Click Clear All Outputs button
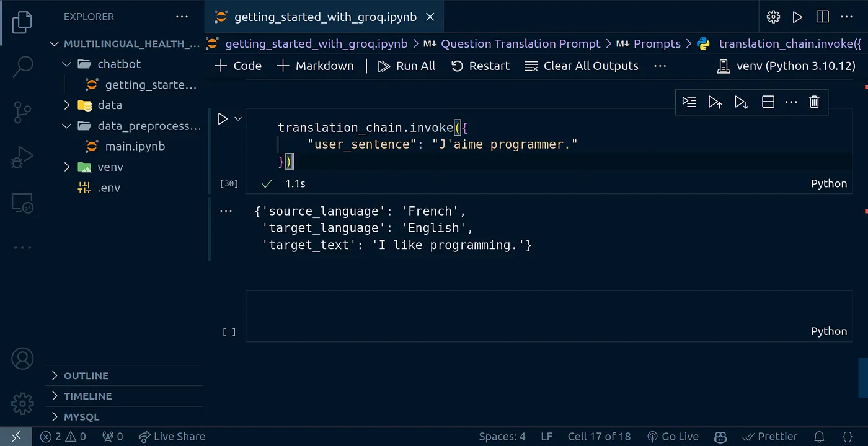 click(582, 66)
